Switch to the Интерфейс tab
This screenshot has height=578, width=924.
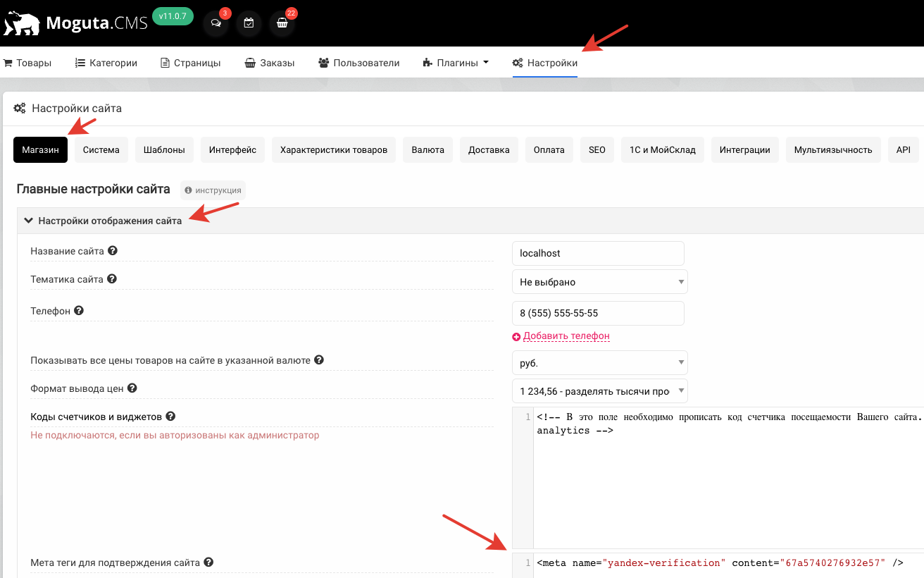point(232,149)
